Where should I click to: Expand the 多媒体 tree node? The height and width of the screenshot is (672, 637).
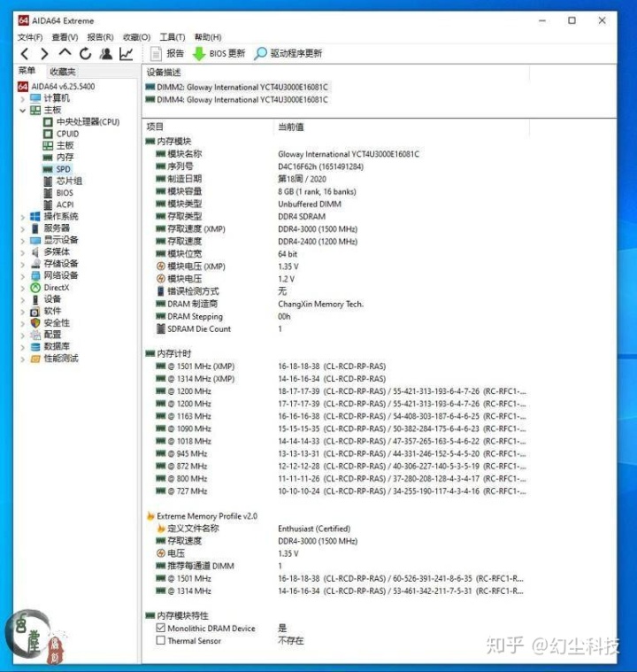coord(23,252)
